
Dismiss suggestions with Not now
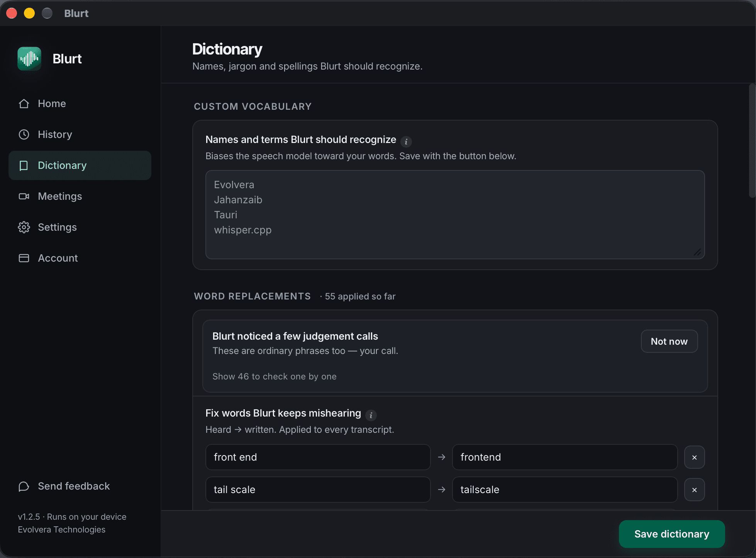point(669,341)
